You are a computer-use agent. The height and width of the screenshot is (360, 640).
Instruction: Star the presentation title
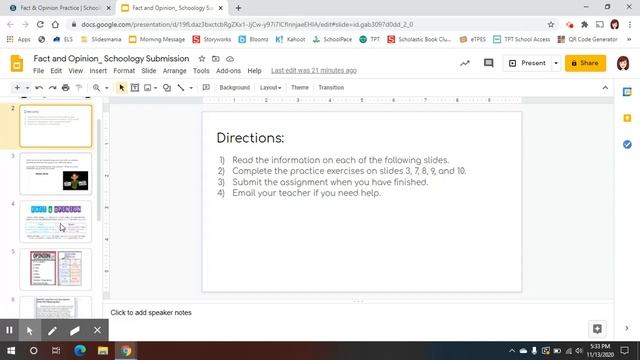[x=202, y=59]
